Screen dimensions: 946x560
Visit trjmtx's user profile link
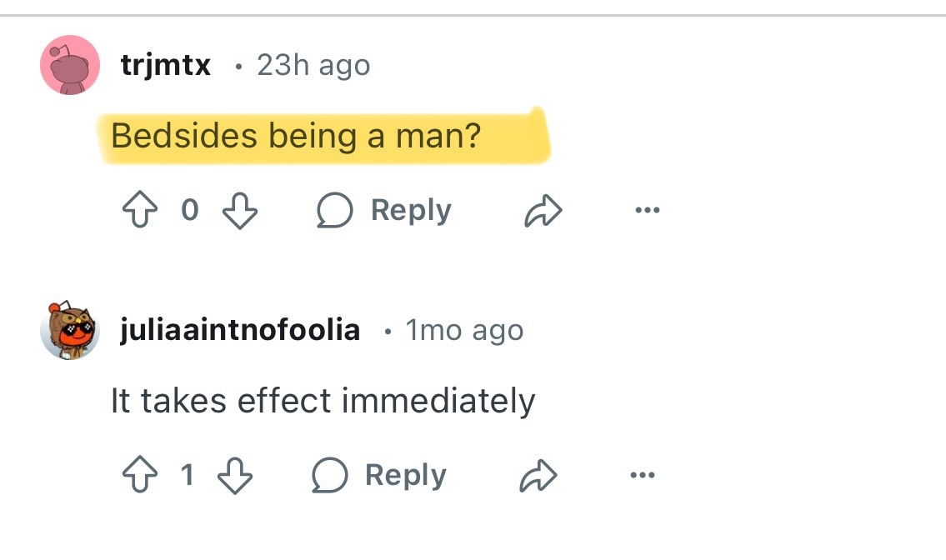coord(166,65)
